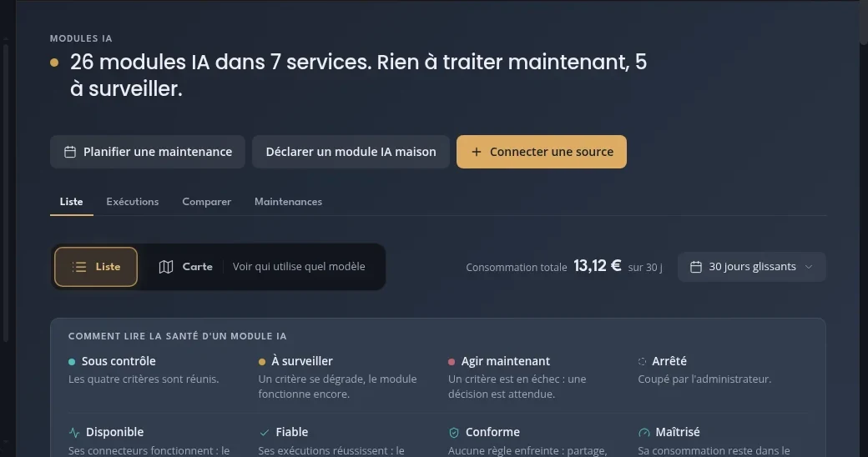Click the checkmark icon beside Fiable

[x=264, y=432]
